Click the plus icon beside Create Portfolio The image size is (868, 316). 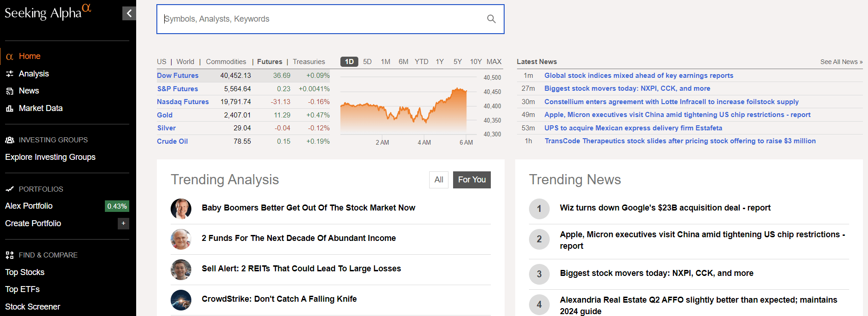(x=123, y=223)
